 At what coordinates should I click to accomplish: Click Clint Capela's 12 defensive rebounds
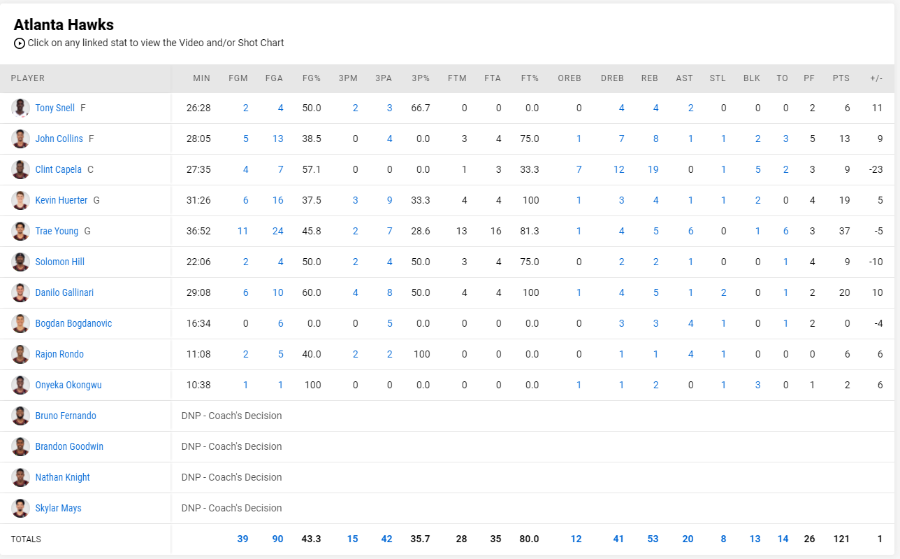[x=619, y=170]
